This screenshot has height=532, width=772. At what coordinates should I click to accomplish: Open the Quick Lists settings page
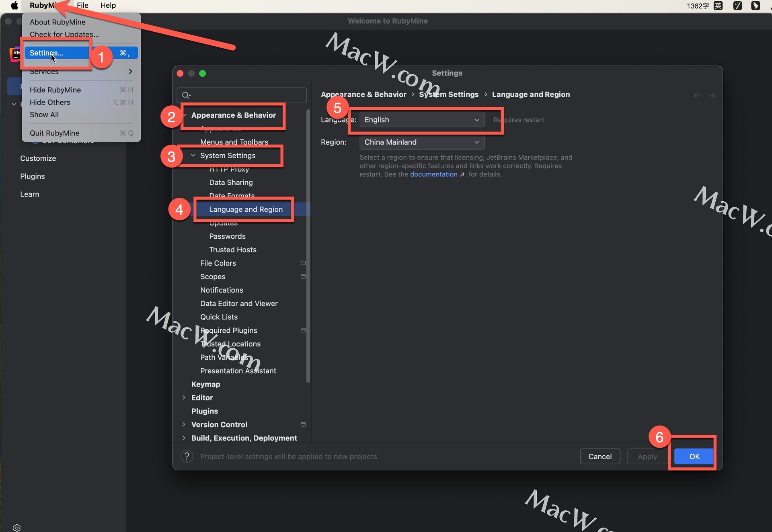point(219,317)
